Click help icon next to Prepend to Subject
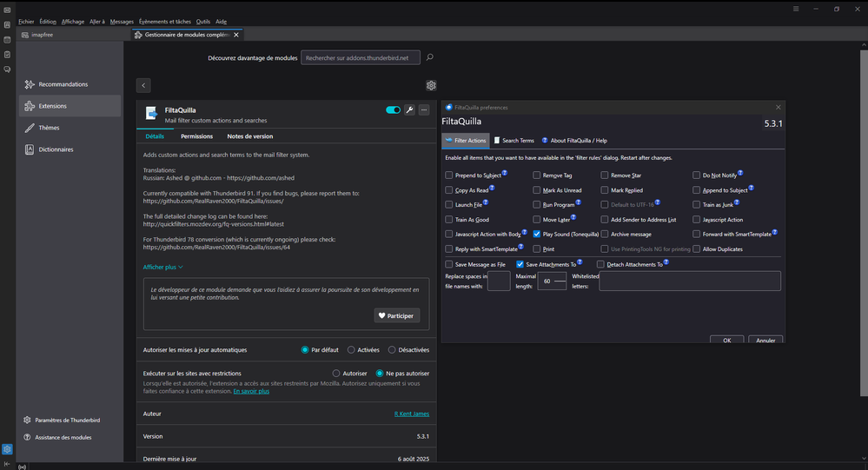 [505, 174]
